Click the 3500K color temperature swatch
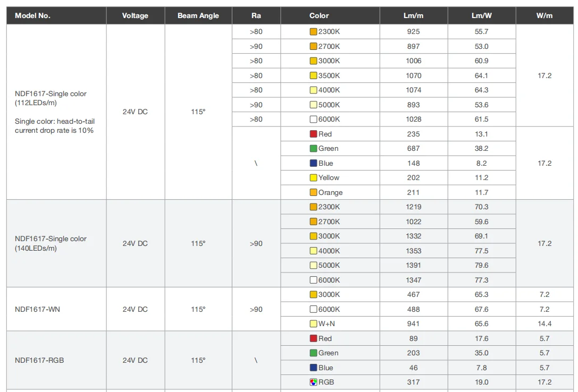The image size is (578, 392). click(x=314, y=76)
